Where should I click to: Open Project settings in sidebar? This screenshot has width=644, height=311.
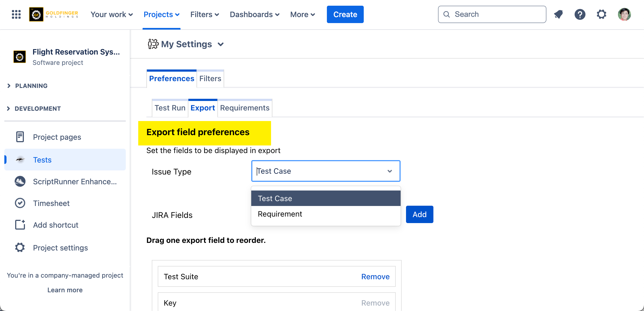(60, 248)
